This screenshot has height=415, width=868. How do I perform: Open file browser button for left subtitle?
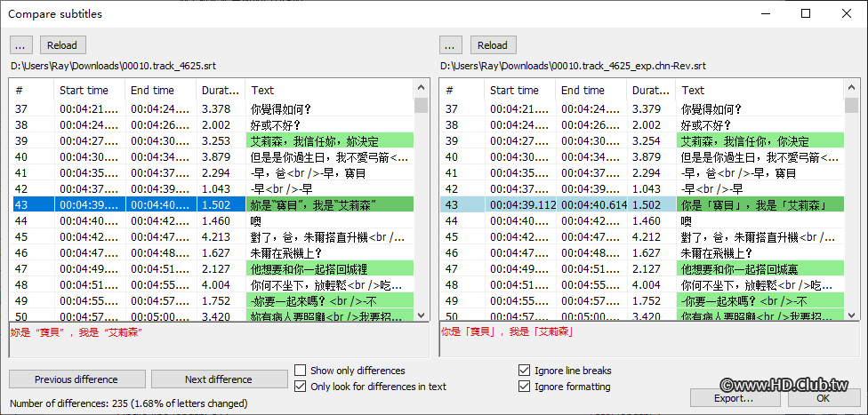21,44
